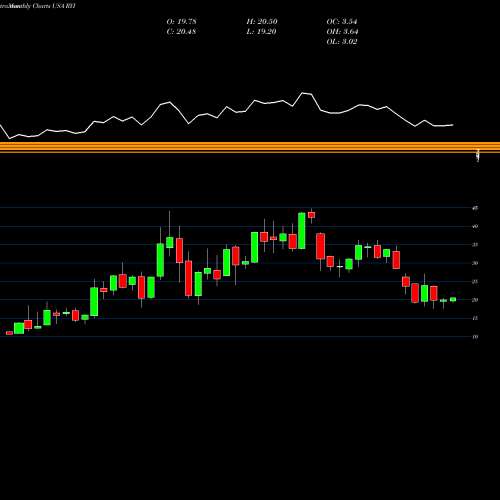This screenshot has width=500, height=500.
Task: Click the 10 price axis label
Action: [475, 337]
